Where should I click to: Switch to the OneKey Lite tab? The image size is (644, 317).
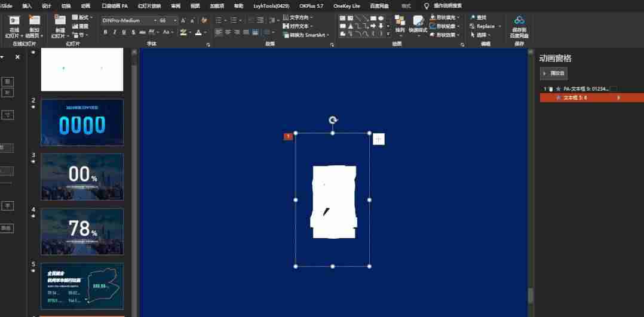tap(346, 6)
